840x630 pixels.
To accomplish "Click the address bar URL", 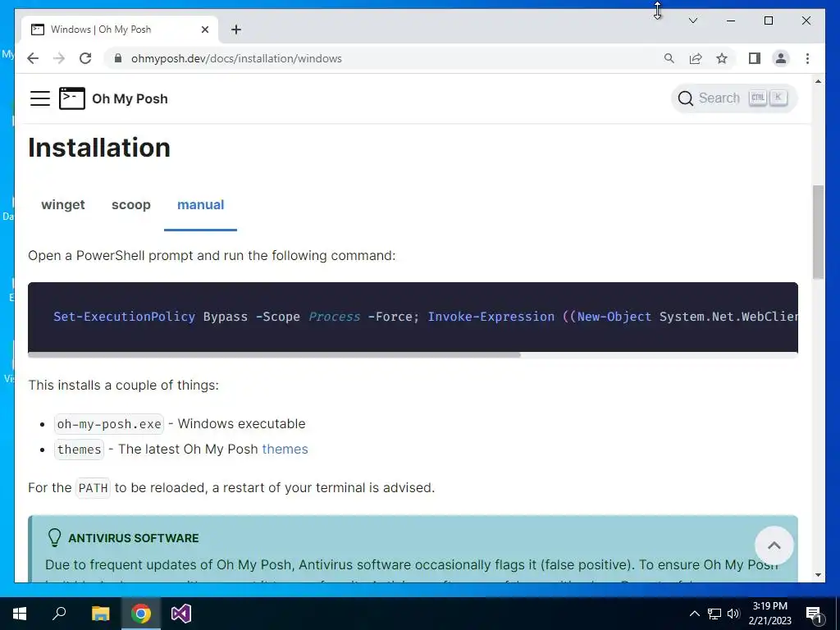I will (236, 58).
